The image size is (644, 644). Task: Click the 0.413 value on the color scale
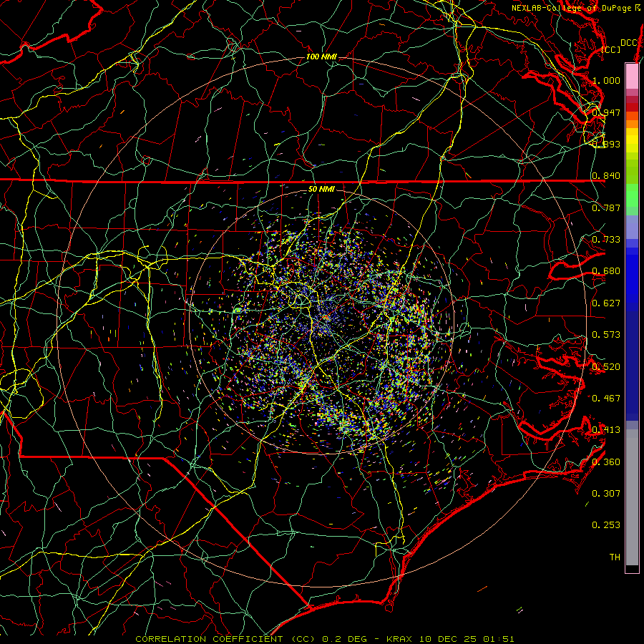pyautogui.click(x=606, y=430)
